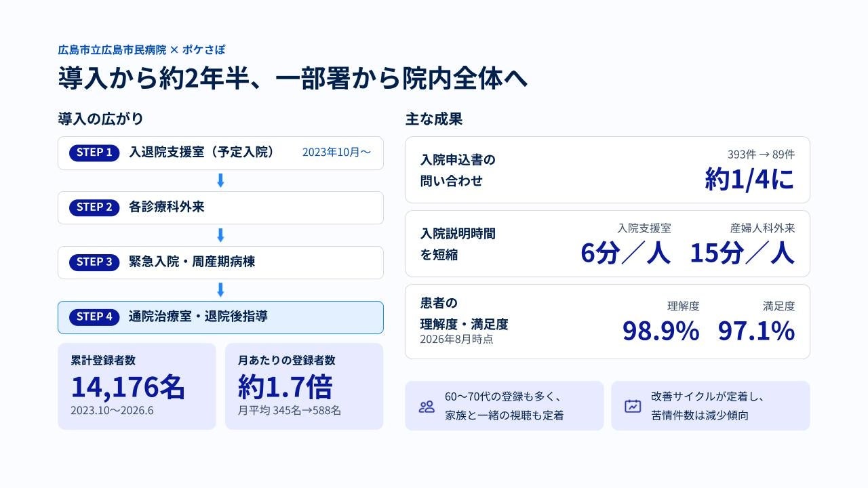Image resolution: width=868 pixels, height=488 pixels.
Task: Click the arrow below STEP 1 row
Action: click(x=220, y=180)
